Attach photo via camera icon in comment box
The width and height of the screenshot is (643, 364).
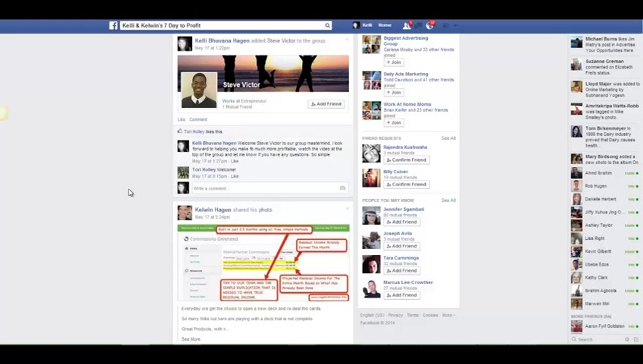pyautogui.click(x=343, y=188)
